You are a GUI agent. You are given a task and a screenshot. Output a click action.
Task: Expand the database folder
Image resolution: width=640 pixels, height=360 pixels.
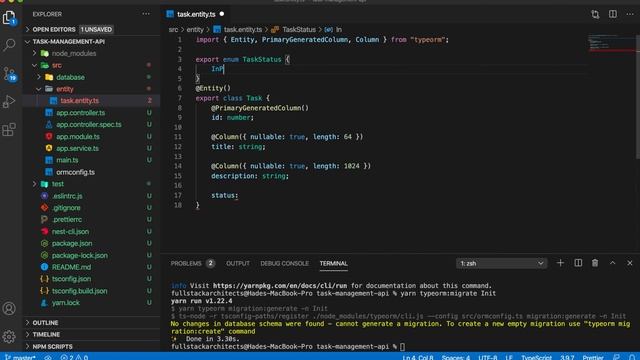(70, 77)
